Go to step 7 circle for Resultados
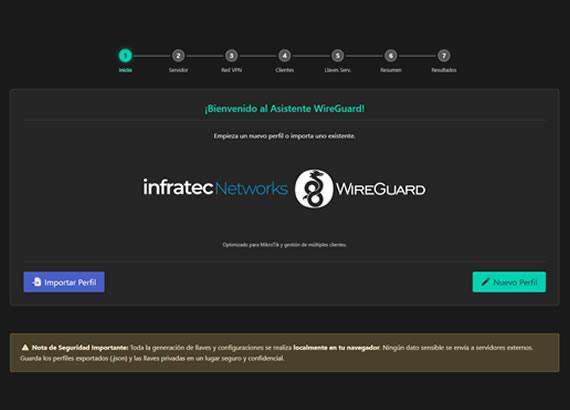Screen dimensions: 570x410 click(x=444, y=56)
